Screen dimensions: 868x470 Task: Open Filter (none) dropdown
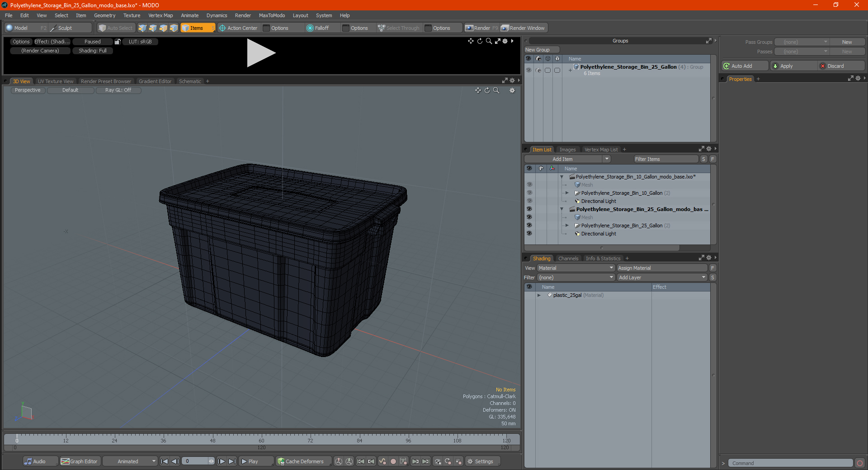(576, 277)
